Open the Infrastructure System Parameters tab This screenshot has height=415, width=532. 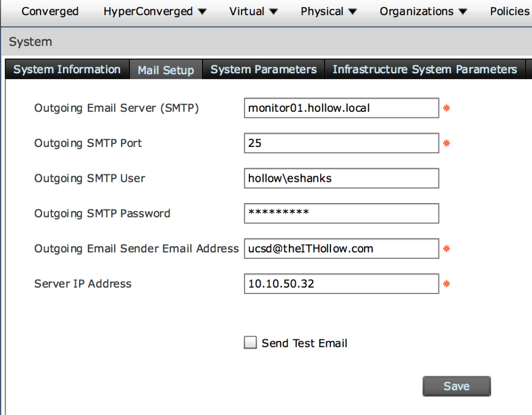(425, 70)
